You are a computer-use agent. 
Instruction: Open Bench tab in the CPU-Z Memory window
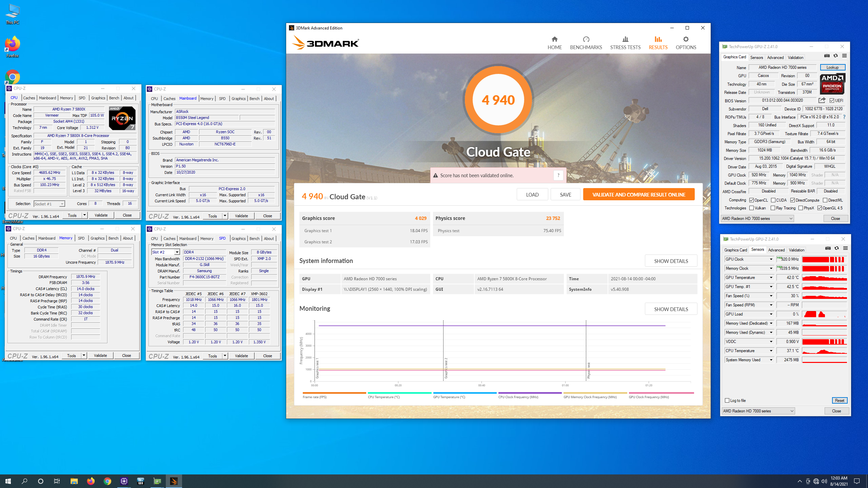[x=113, y=238]
